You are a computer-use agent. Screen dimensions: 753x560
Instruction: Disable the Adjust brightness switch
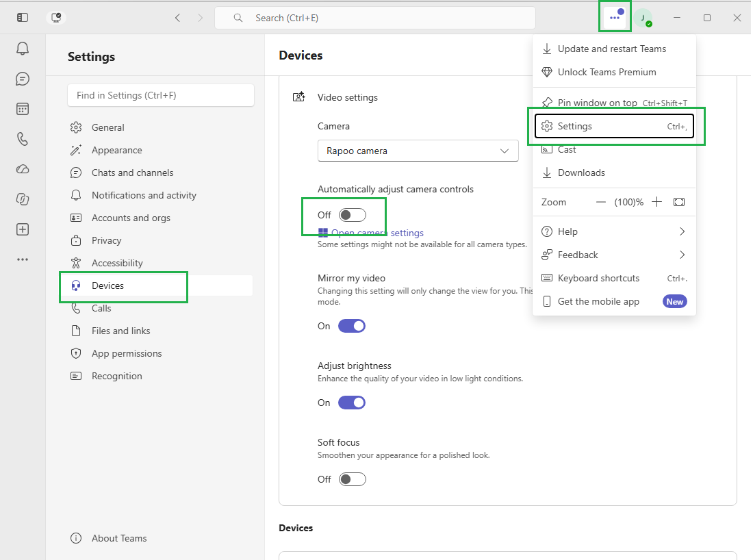pyautogui.click(x=352, y=403)
